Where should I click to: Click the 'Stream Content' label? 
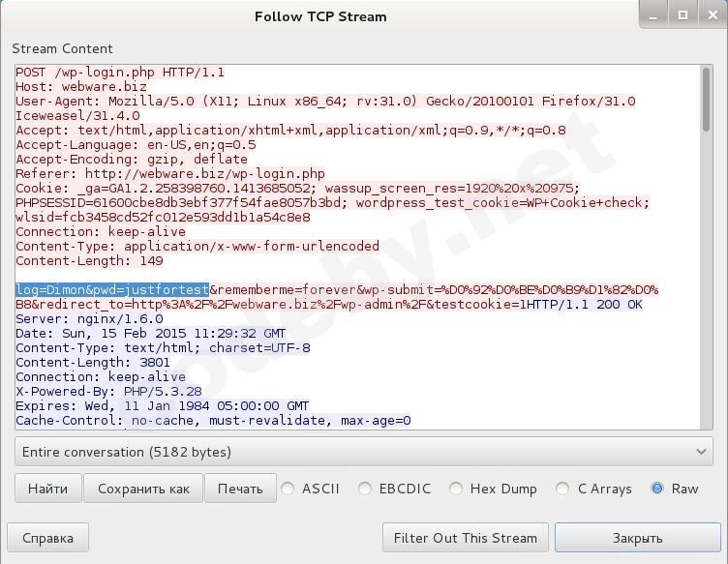tap(62, 48)
